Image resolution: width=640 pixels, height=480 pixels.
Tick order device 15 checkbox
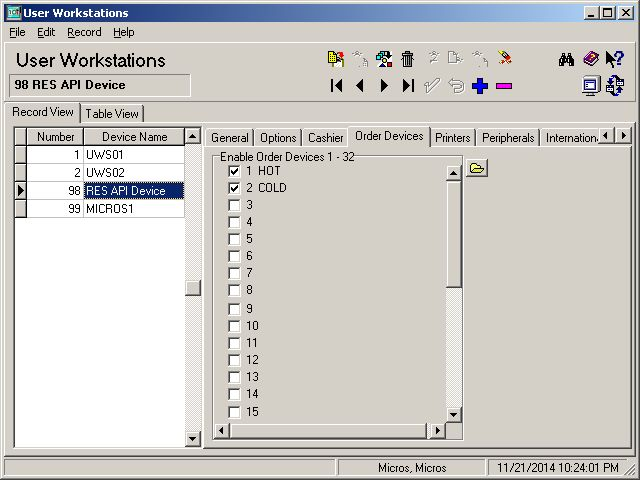point(234,412)
